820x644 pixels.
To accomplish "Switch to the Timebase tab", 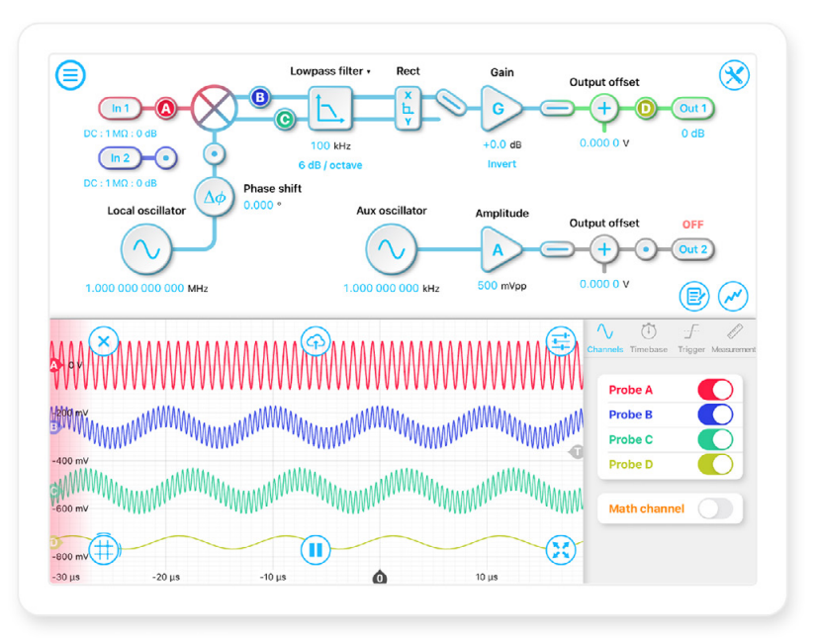I will (648, 337).
